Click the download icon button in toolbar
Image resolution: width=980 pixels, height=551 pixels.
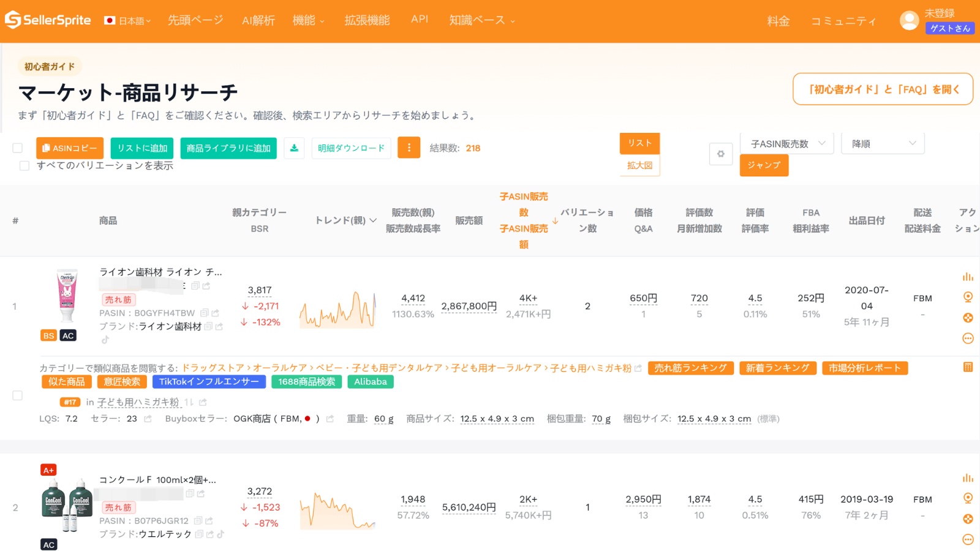click(x=294, y=148)
